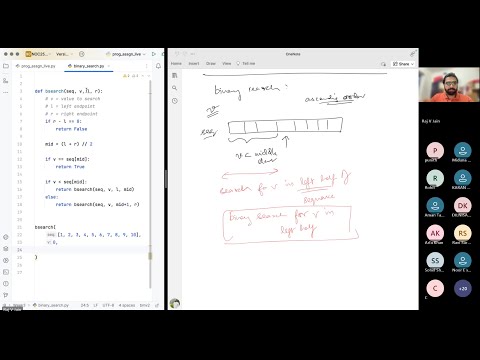The image size is (480, 360).
Task: Open OneNote recent notes clock icon
Action: [175, 101]
